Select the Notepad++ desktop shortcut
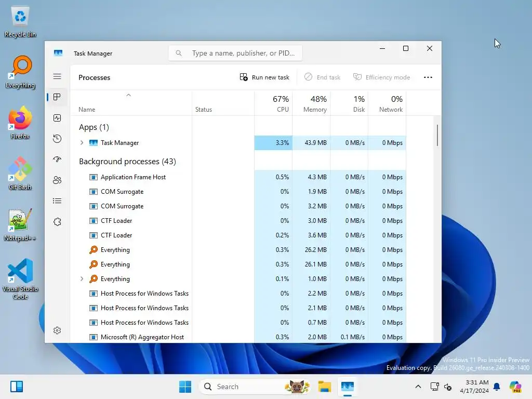532x399 pixels. point(20,224)
